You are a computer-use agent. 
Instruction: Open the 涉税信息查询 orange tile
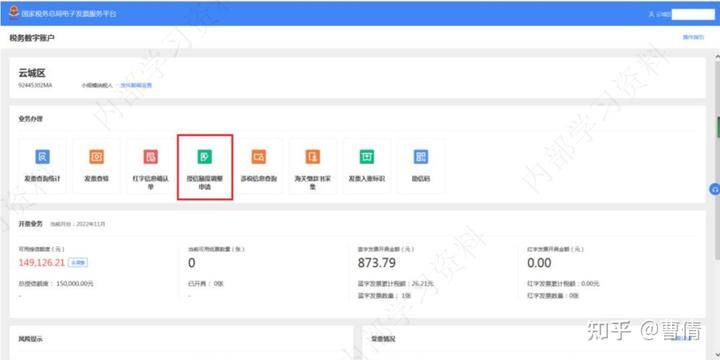259,166
